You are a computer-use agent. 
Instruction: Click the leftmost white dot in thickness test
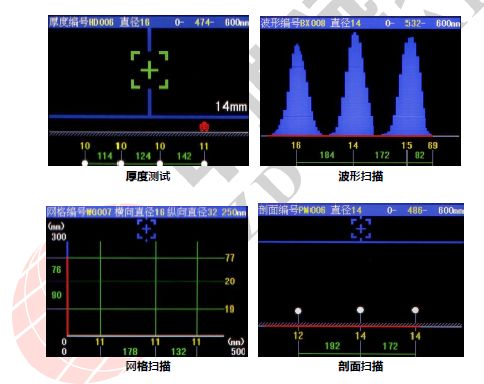tap(85, 163)
